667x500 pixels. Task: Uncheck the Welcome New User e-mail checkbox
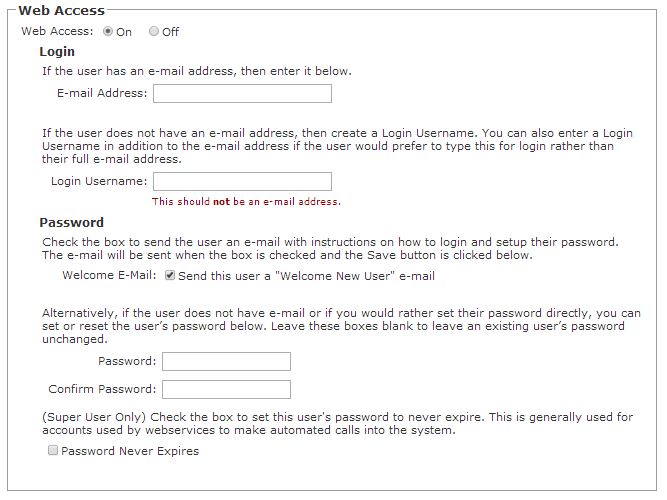pyautogui.click(x=170, y=276)
